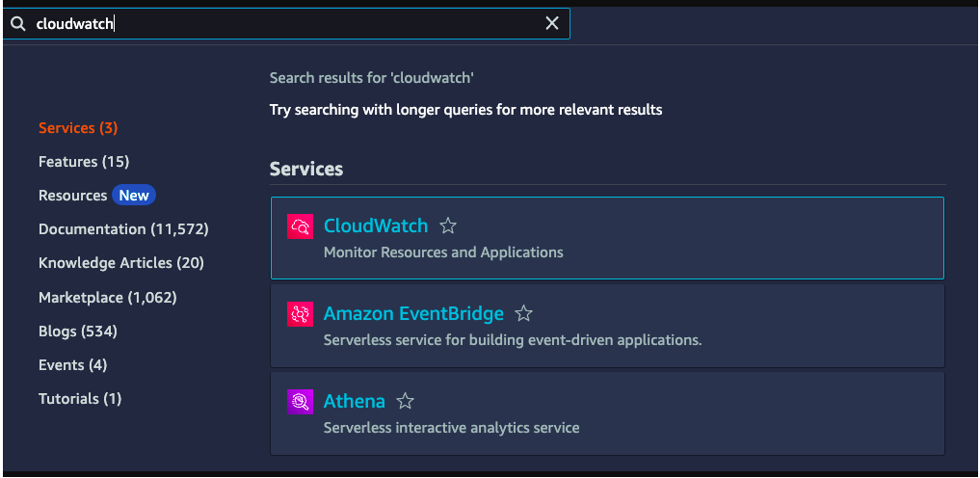Show Tutorials (1) results
Viewport: 980px width, 478px height.
80,399
